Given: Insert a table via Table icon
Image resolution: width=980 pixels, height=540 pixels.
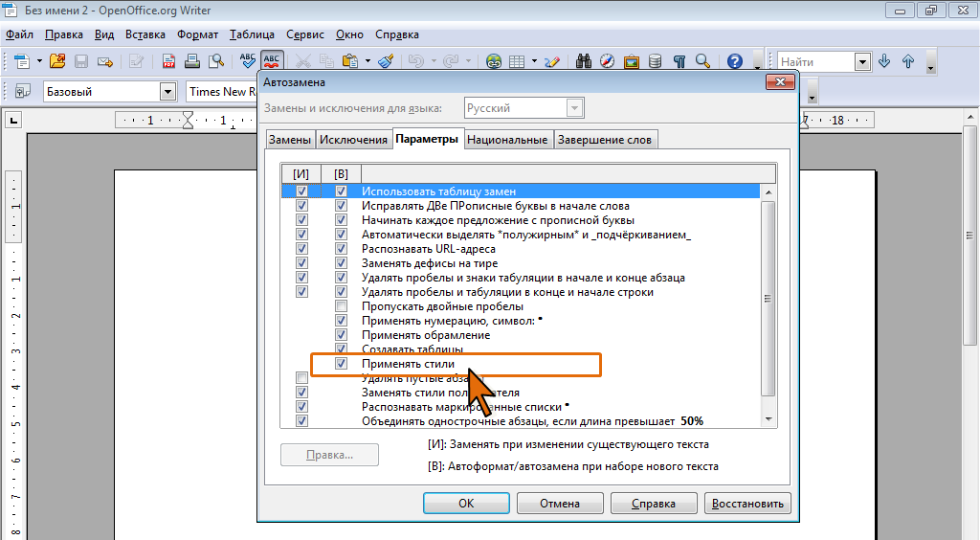Looking at the screenshot, I should [x=517, y=61].
